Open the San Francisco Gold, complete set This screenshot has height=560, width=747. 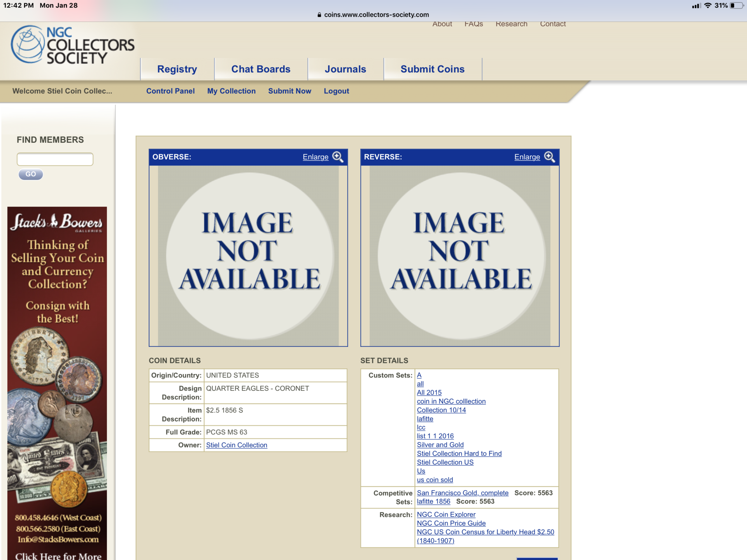pos(462,493)
